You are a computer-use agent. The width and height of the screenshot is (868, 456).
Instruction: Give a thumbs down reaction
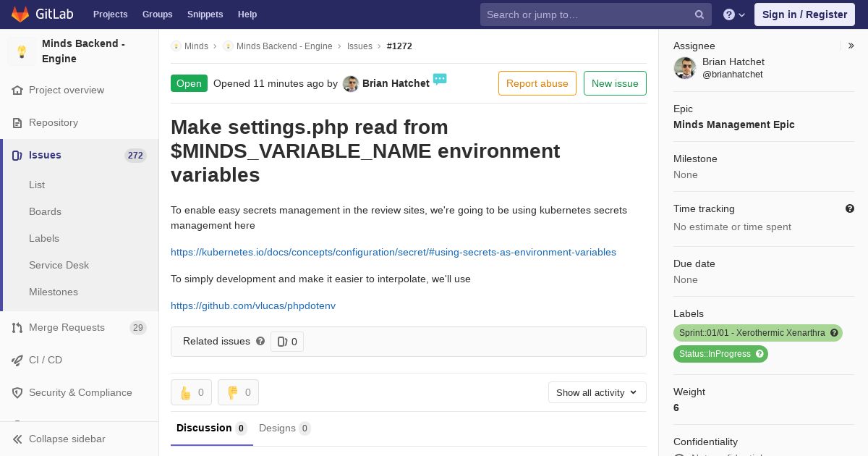(238, 392)
